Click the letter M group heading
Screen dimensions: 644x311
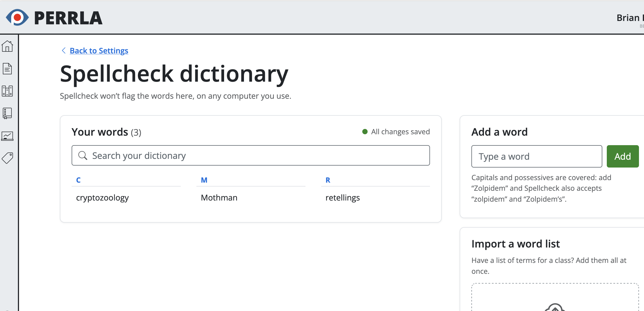(x=204, y=180)
